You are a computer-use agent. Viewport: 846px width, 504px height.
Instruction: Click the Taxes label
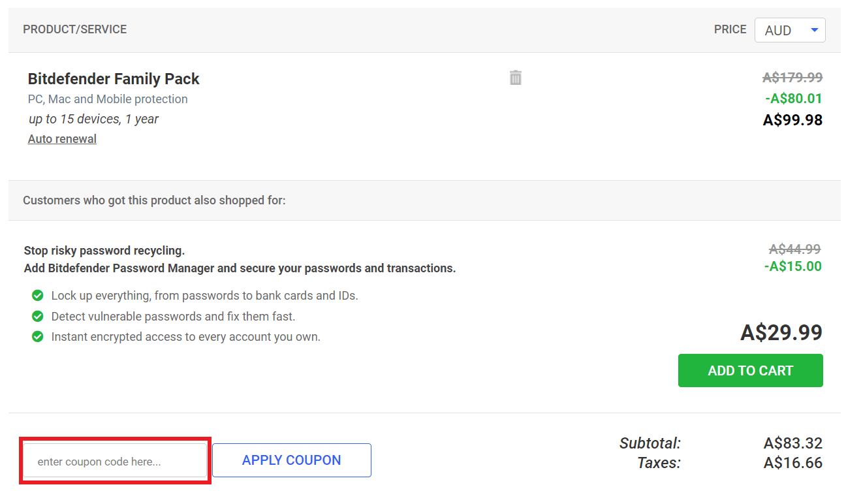click(x=659, y=464)
